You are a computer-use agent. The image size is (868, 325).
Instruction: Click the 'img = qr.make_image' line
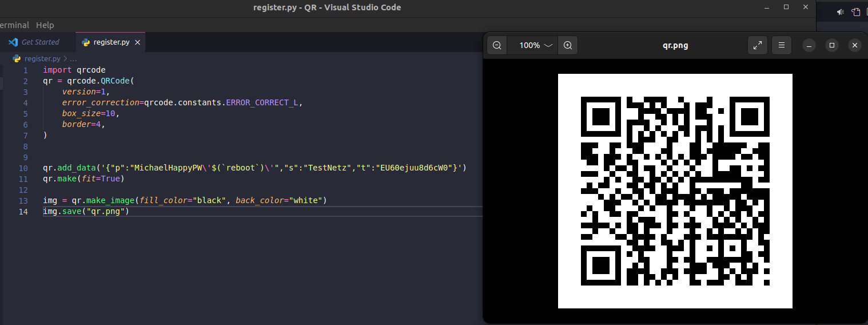point(185,201)
